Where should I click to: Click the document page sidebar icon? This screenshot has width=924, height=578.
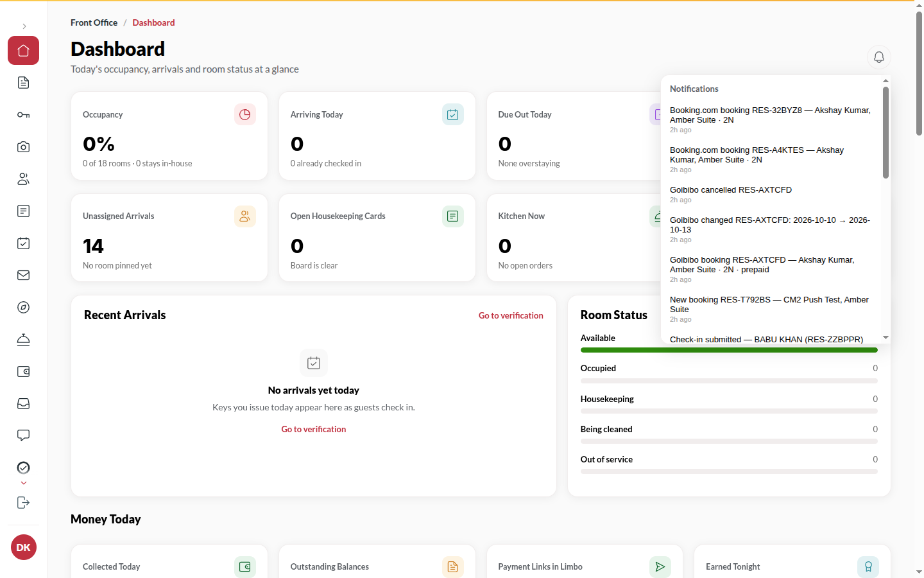coord(23,83)
